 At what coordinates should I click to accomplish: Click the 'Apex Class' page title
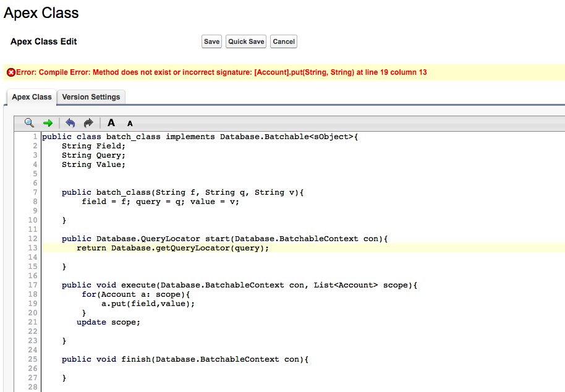41,13
